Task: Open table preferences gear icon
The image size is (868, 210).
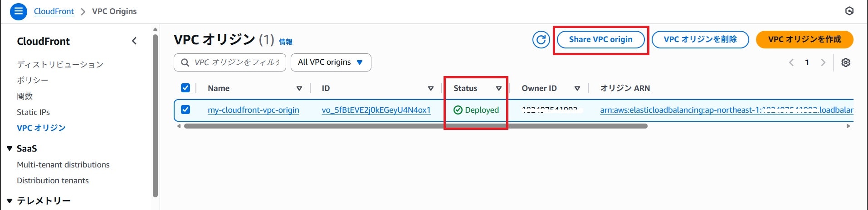Action: (x=846, y=62)
